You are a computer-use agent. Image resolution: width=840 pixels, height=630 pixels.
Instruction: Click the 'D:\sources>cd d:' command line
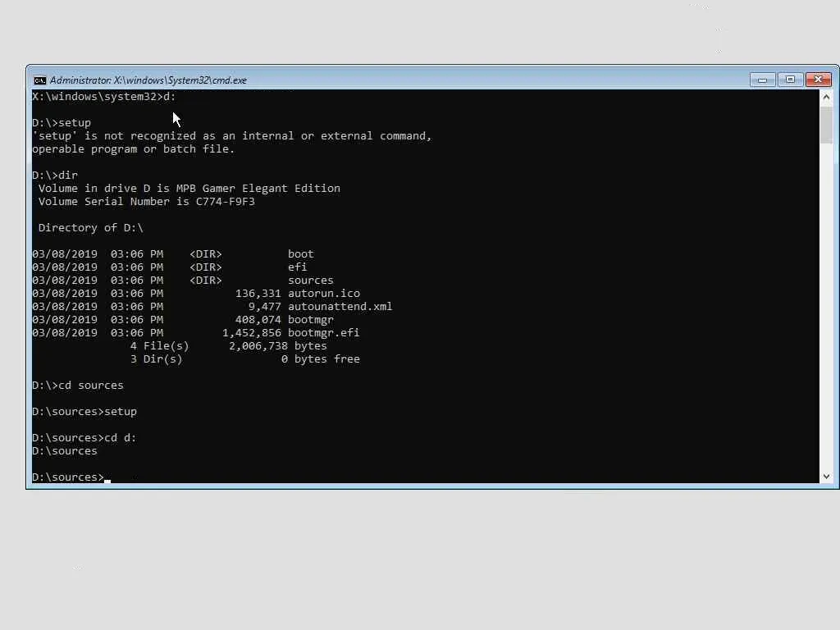[x=84, y=438]
